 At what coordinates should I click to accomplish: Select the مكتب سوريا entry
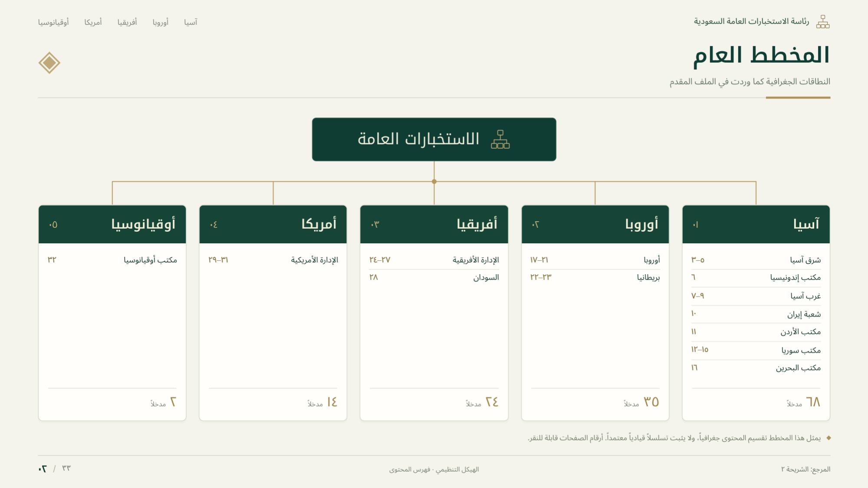pos(756,350)
